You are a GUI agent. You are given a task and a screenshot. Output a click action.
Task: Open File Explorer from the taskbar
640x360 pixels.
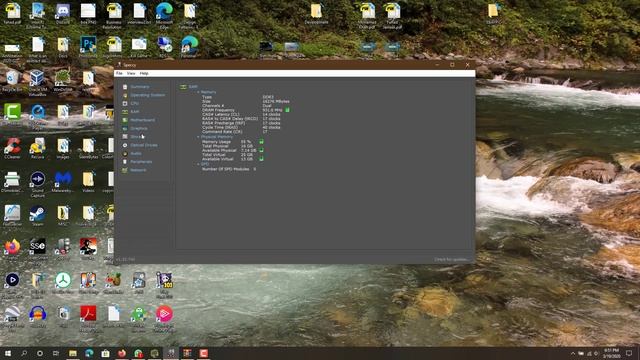73,353
